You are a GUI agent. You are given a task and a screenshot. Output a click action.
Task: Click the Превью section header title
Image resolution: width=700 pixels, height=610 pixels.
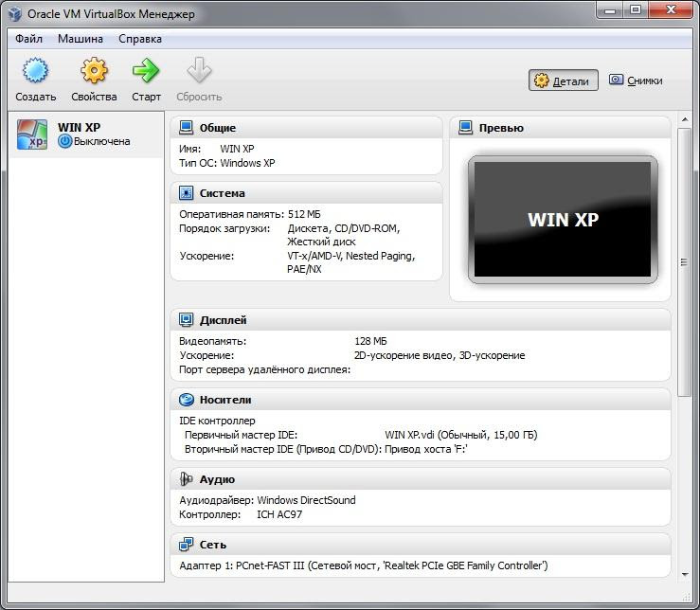click(x=501, y=128)
